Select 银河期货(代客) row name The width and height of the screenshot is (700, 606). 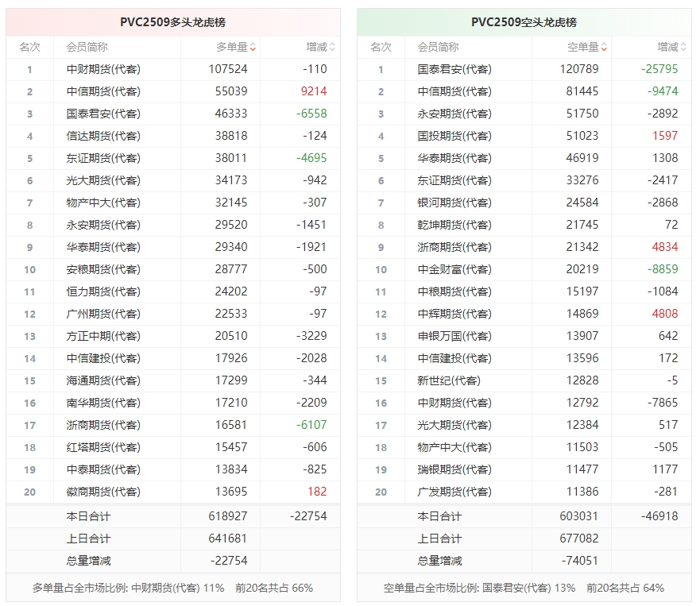point(454,203)
